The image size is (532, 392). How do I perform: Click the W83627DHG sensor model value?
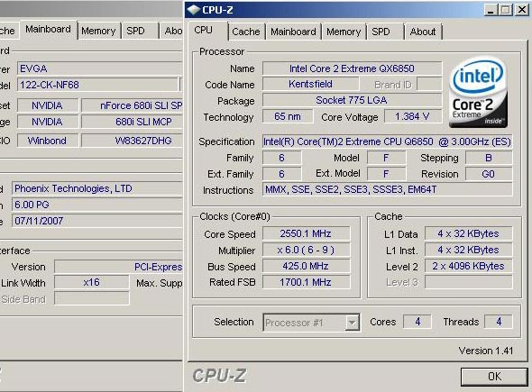133,141
